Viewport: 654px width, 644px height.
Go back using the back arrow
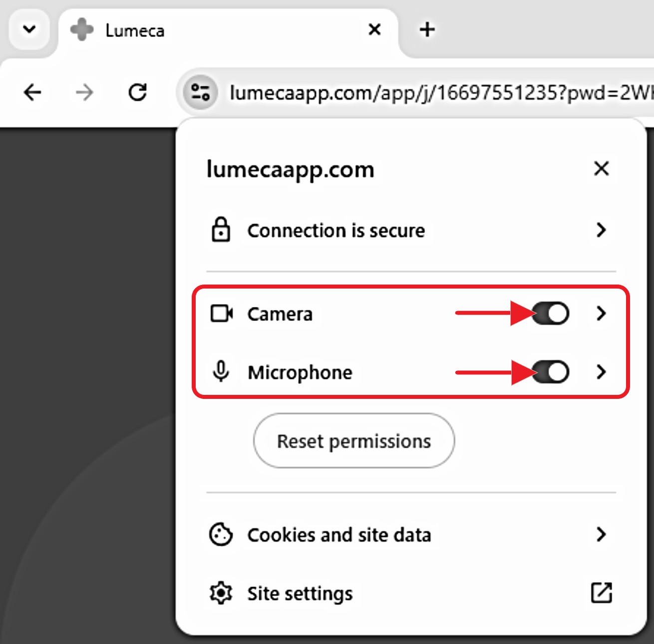(x=33, y=92)
